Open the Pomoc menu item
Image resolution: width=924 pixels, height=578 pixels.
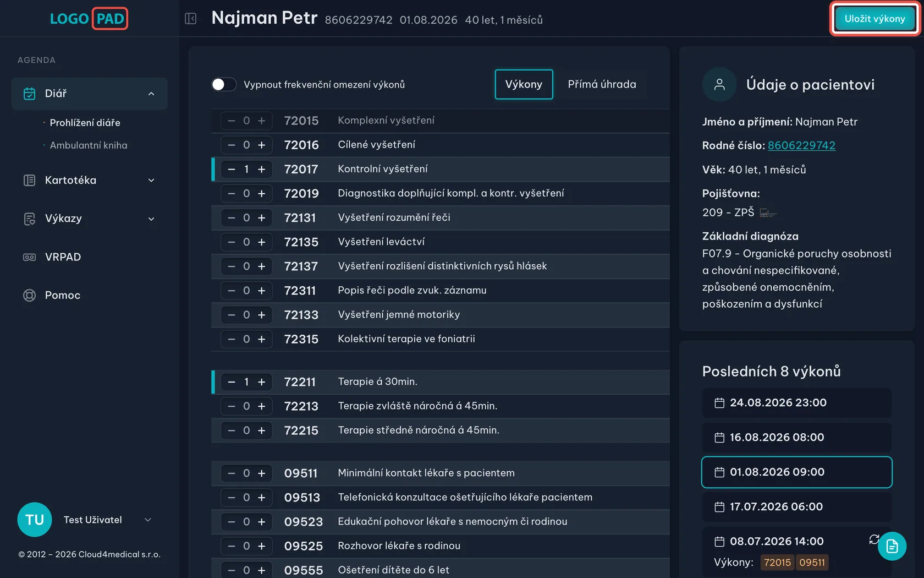[x=90, y=295]
